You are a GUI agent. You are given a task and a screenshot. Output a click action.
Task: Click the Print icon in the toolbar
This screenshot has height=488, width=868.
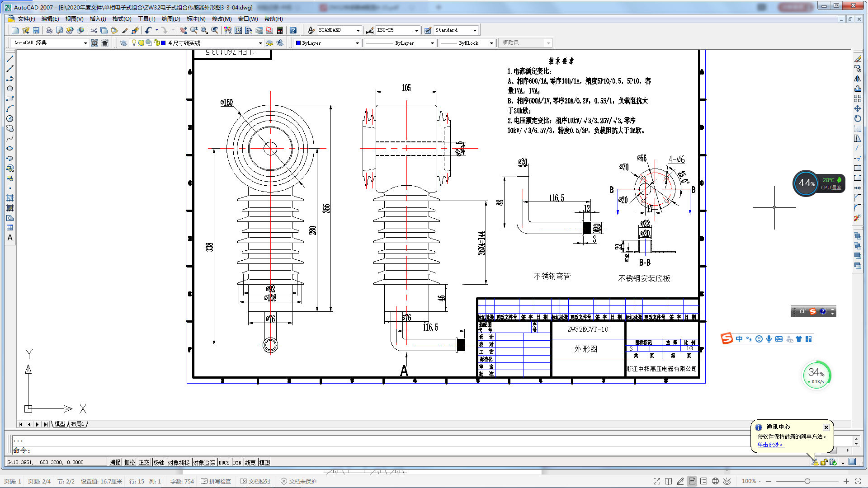coord(49,30)
